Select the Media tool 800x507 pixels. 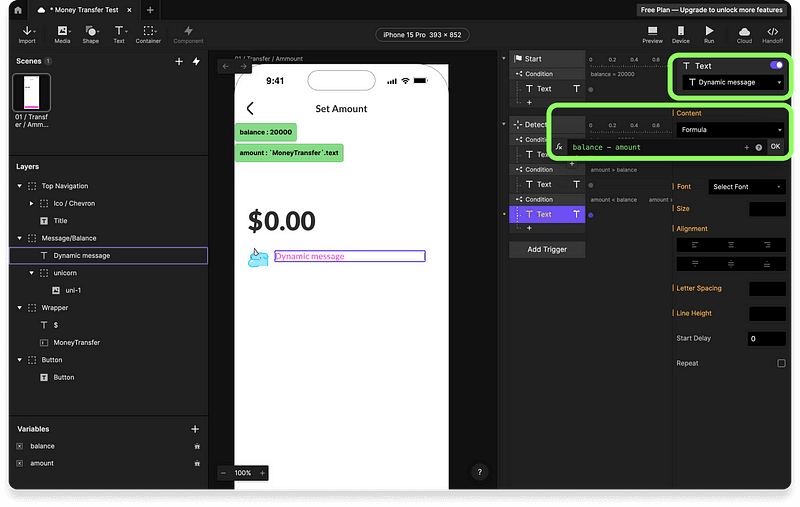(62, 35)
